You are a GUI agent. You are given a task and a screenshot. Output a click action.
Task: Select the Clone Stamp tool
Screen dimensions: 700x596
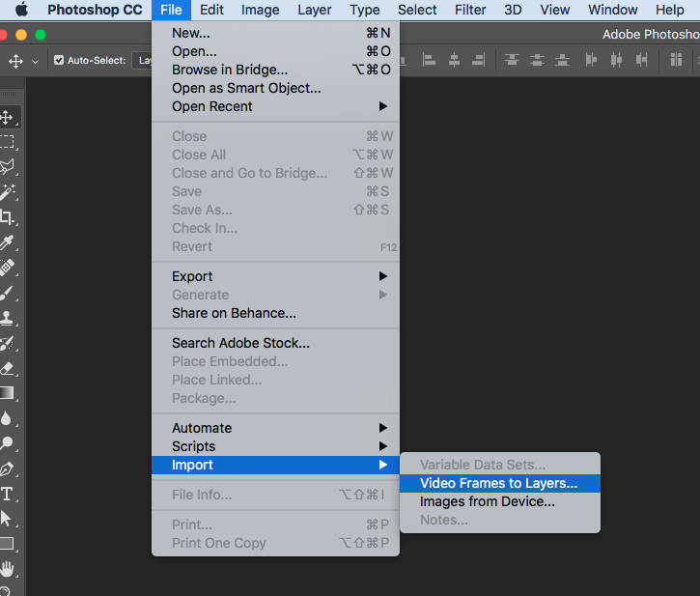(x=7, y=318)
